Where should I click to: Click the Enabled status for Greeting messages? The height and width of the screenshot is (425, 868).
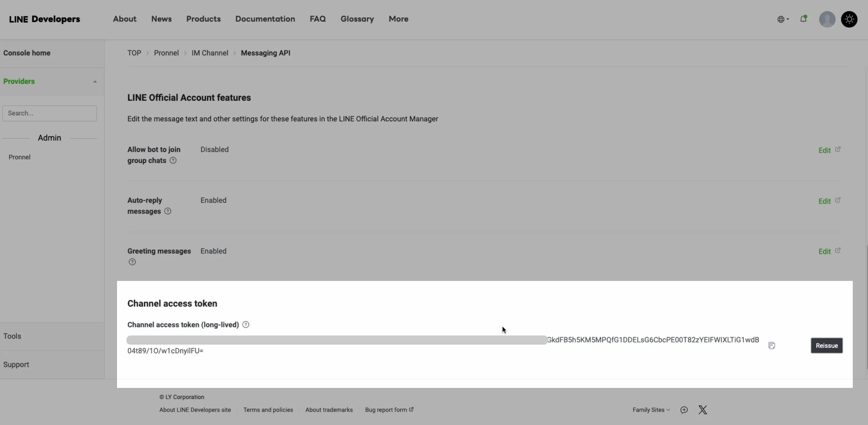pos(214,251)
